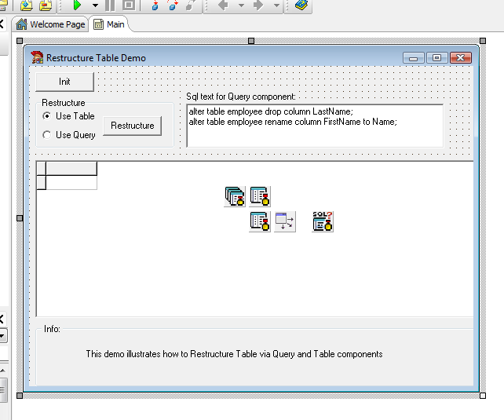Screen dimensions: 504x420
Task: Select the table component in the lower row
Action: 260,221
